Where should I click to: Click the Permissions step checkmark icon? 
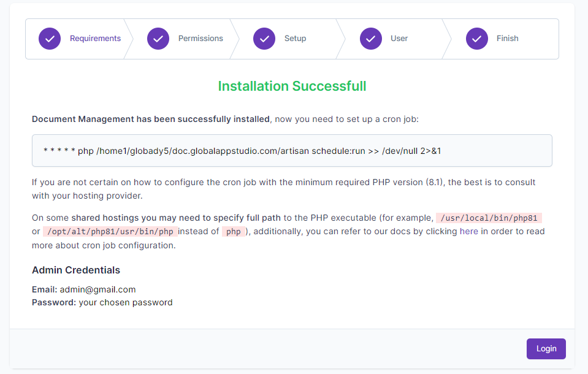pos(158,39)
